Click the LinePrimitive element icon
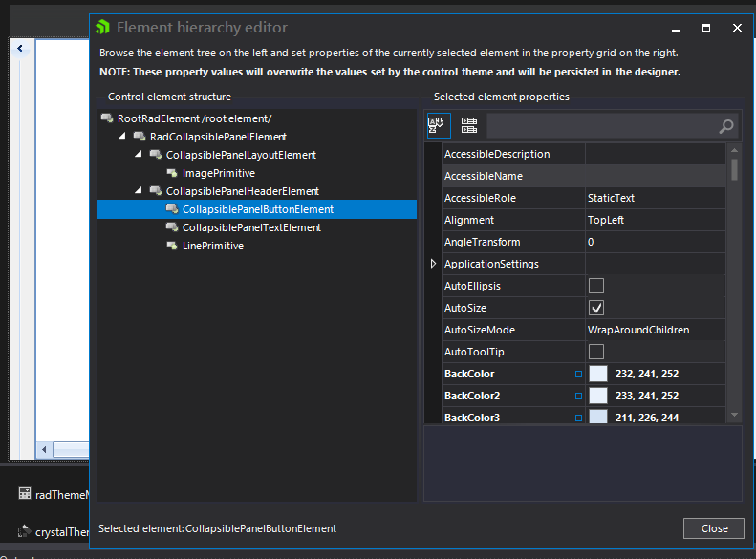 tap(172, 246)
